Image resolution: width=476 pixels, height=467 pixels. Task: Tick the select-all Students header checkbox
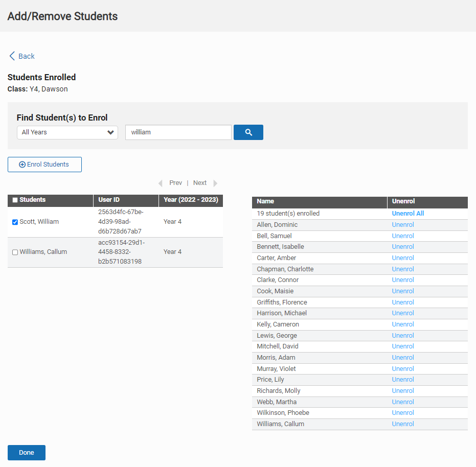tap(15, 200)
